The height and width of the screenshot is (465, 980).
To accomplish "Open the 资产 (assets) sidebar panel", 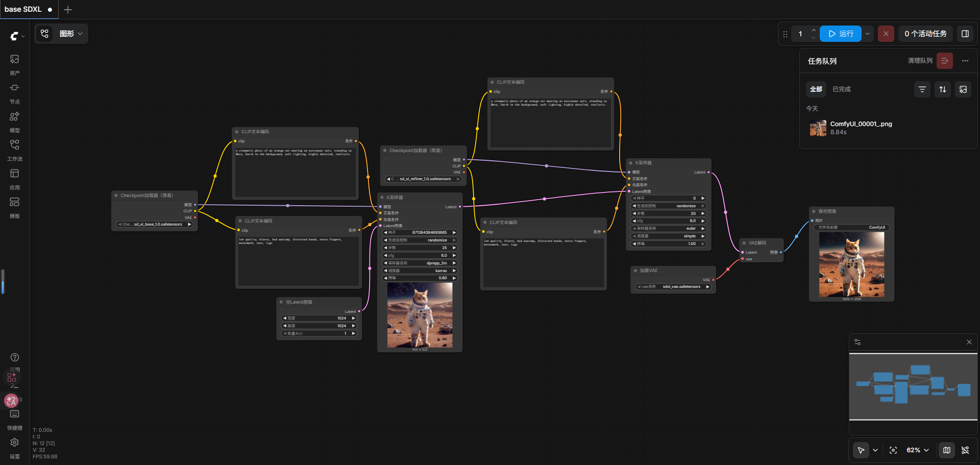I will click(15, 64).
